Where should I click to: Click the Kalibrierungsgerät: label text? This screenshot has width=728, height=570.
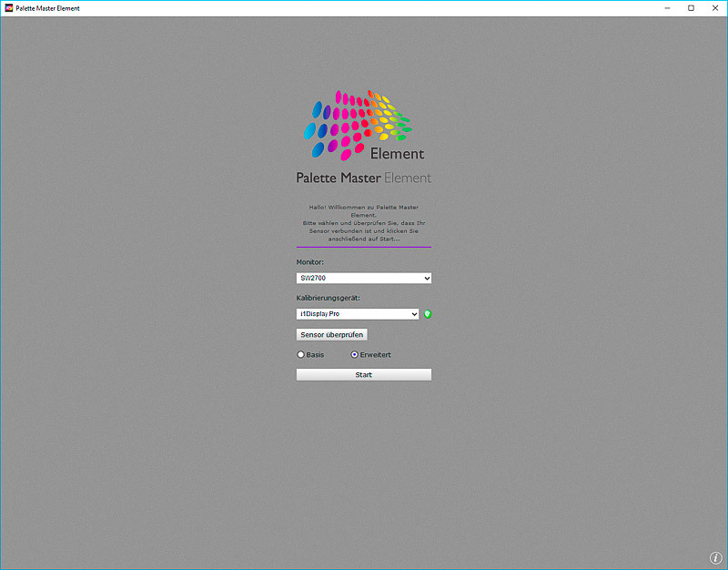pyautogui.click(x=329, y=298)
